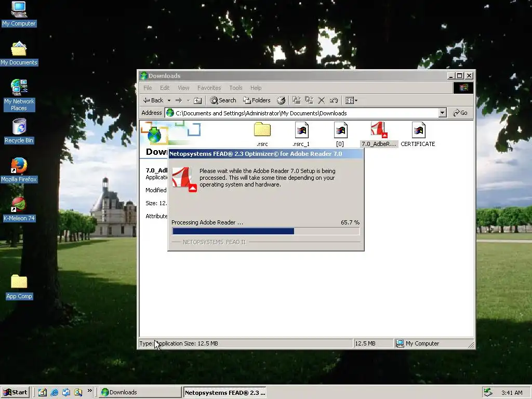Screen dimensions: 532x399
Task: Open the History toolbar icon
Action: click(281, 100)
